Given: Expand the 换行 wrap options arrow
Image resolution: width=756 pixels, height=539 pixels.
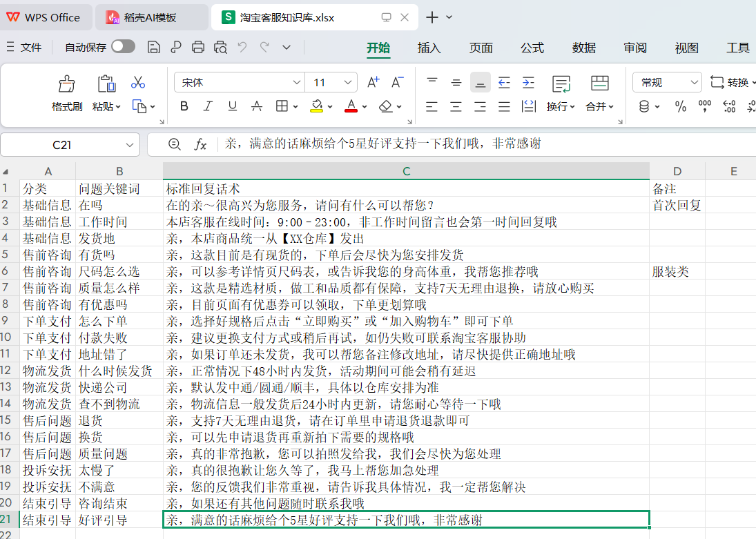Looking at the screenshot, I should [x=572, y=107].
